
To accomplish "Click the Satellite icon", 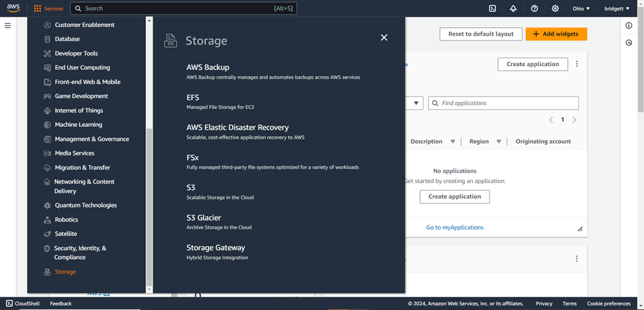I will coord(48,233).
